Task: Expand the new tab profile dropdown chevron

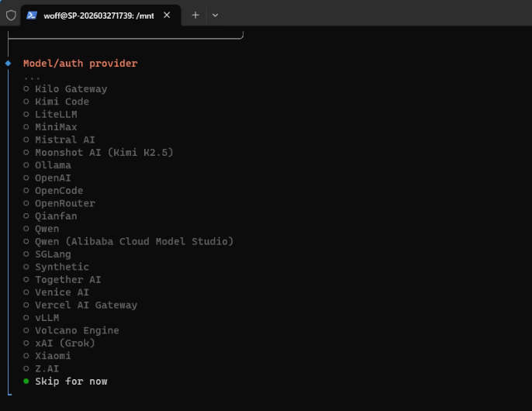Action: point(215,15)
